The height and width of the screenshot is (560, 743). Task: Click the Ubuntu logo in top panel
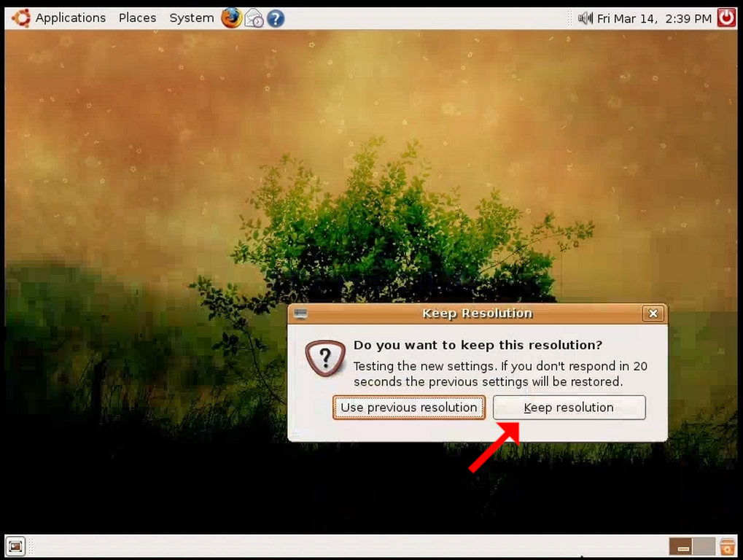click(21, 18)
